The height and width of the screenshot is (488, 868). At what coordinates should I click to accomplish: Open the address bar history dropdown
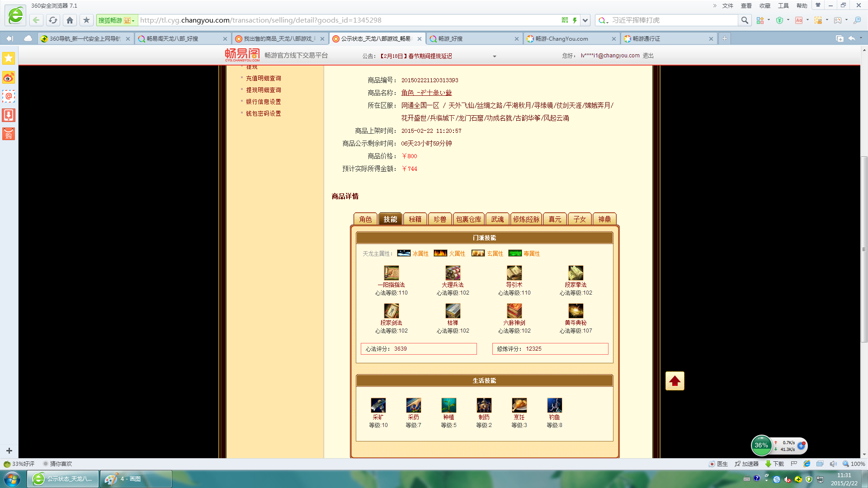tap(585, 20)
